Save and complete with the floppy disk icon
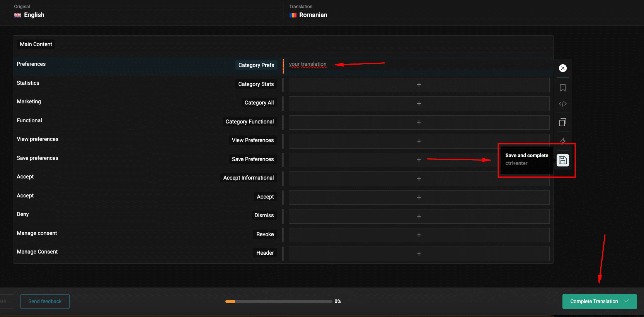Image resolution: width=644 pixels, height=317 pixels. [x=563, y=160]
